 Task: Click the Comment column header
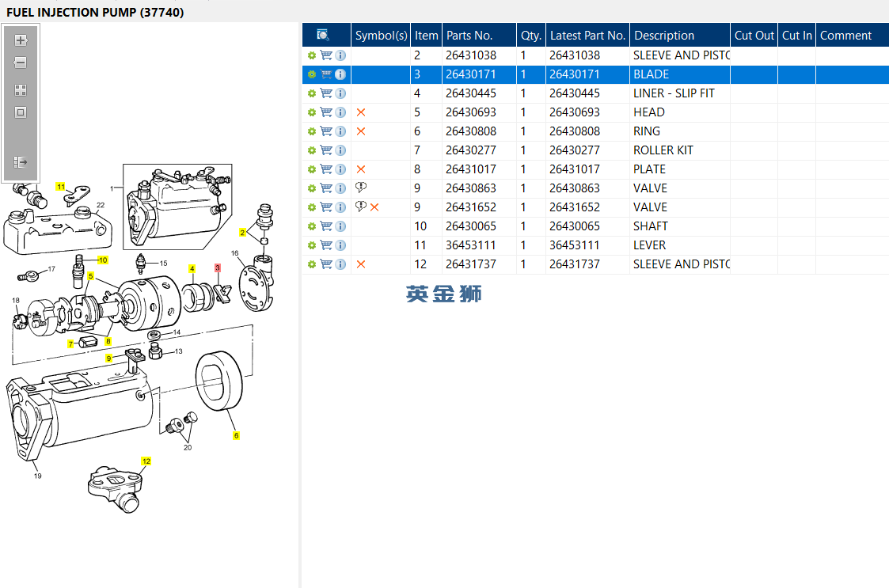852,35
